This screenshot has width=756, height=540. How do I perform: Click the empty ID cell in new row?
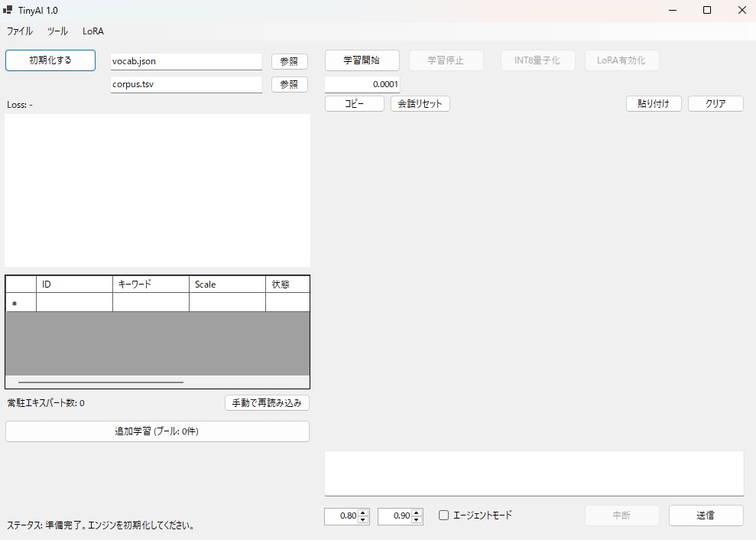[74, 303]
